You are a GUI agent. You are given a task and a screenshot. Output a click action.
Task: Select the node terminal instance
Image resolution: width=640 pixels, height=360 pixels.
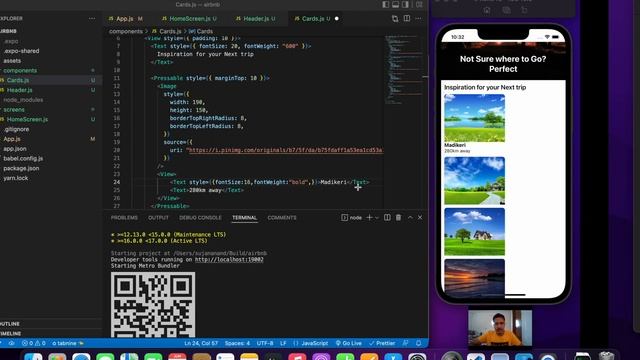pos(351,218)
